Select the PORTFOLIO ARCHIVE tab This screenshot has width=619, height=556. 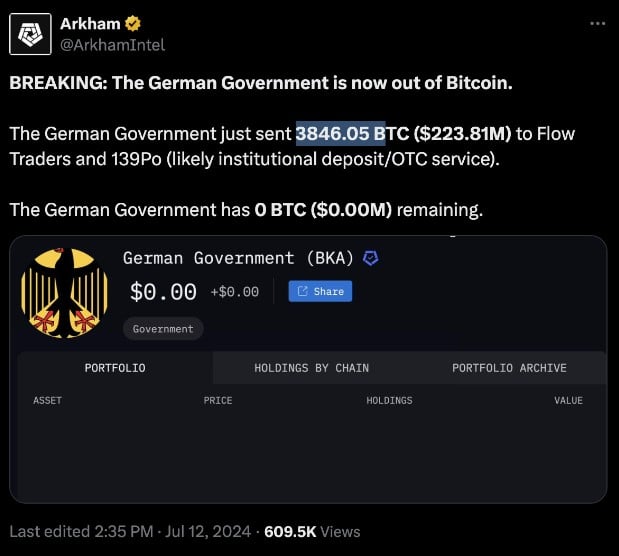coord(509,368)
